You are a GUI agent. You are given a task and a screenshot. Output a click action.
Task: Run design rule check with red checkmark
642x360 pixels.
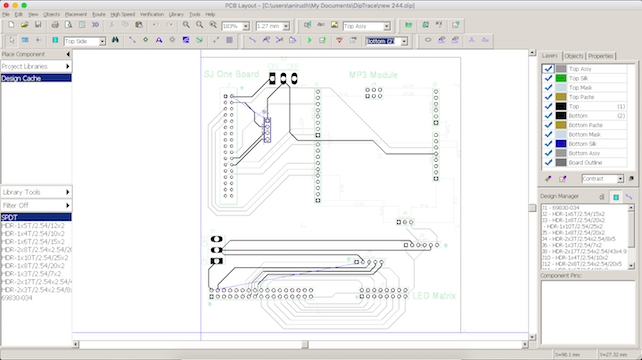click(339, 40)
